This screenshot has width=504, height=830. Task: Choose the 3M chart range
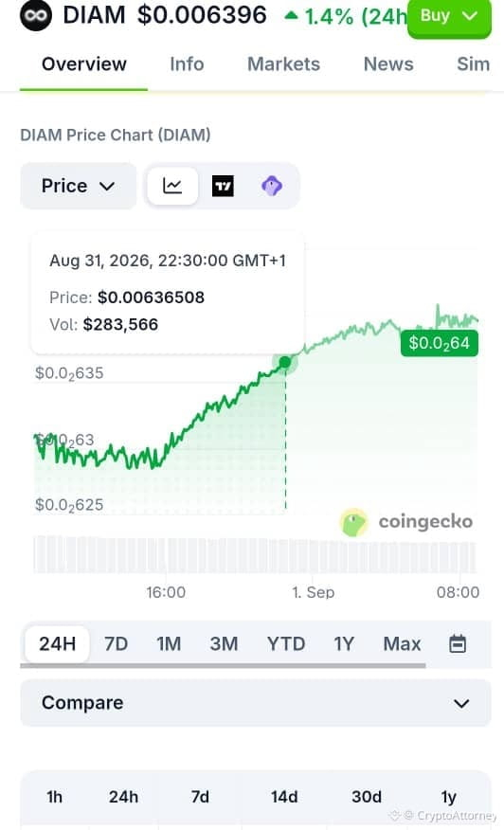[224, 643]
